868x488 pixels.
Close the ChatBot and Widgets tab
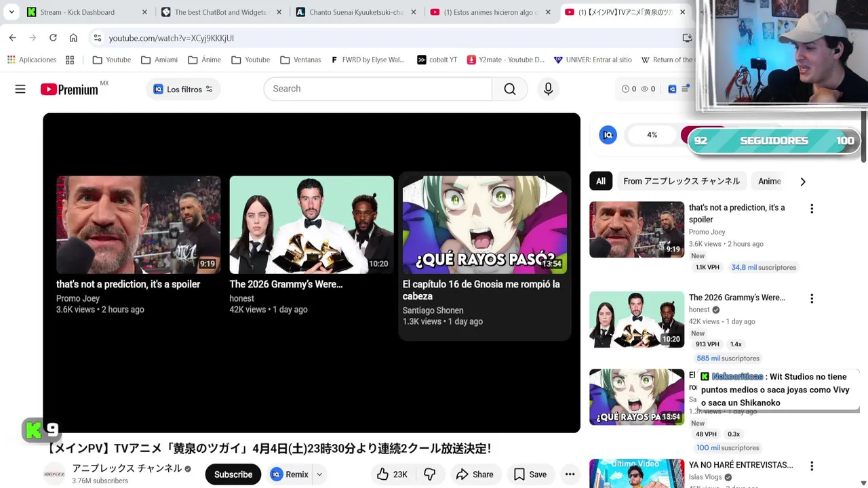click(279, 12)
